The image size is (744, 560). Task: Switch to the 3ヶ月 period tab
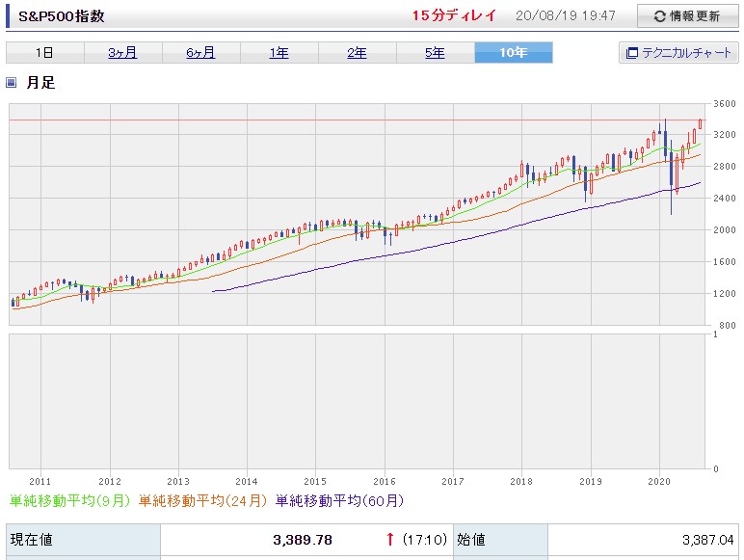(123, 53)
